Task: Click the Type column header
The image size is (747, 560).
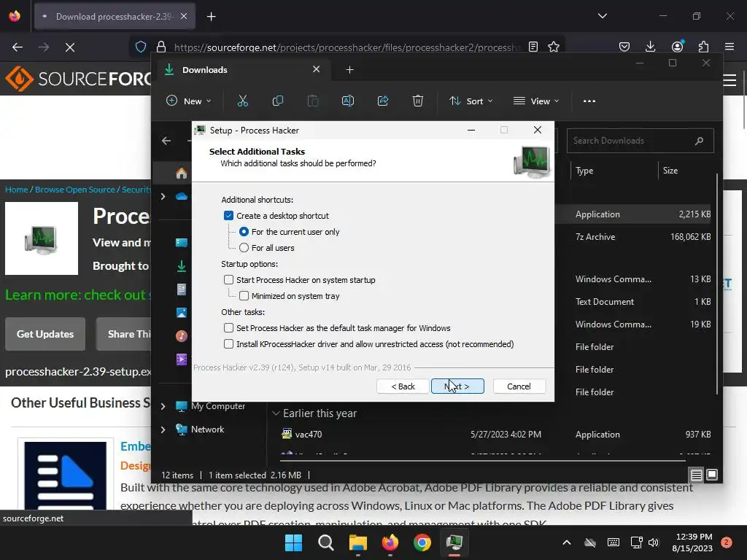Action: [584, 171]
